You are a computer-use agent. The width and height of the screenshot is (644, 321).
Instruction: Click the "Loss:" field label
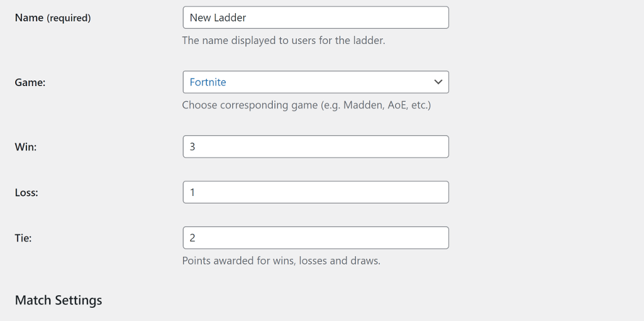click(x=26, y=192)
